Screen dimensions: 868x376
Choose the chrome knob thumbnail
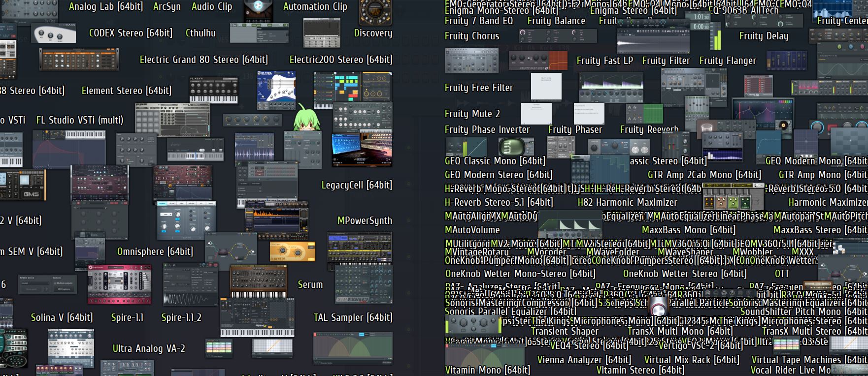tap(658, 306)
